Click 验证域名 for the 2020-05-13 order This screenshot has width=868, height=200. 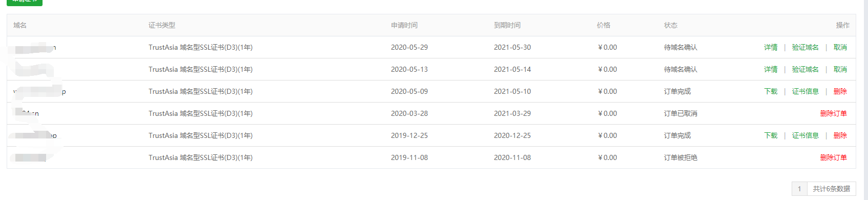tap(805, 69)
